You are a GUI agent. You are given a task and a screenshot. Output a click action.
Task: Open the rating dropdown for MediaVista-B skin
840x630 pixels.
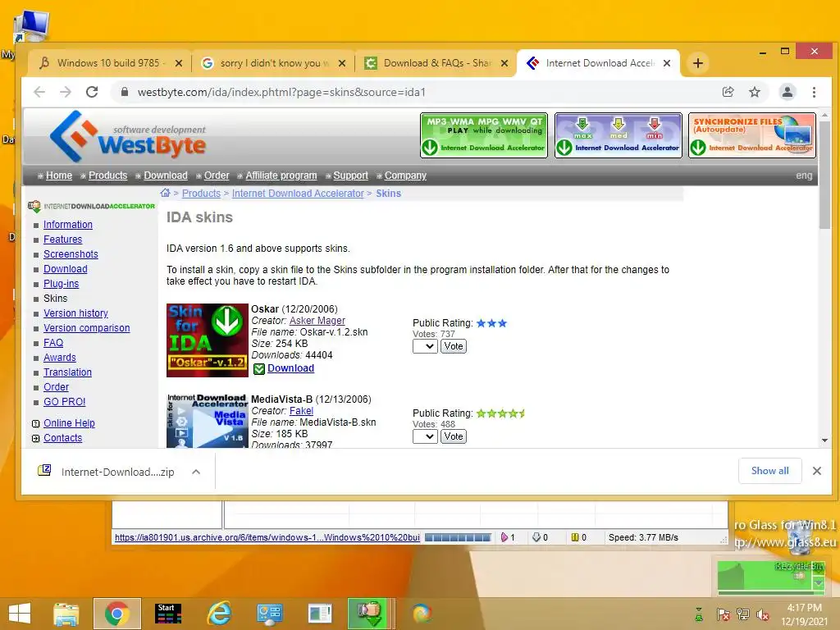[425, 436]
